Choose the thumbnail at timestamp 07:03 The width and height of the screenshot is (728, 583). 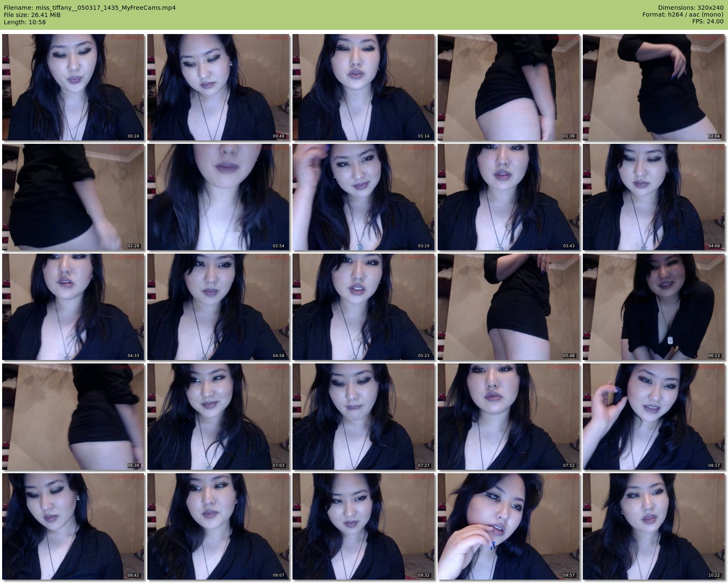pyautogui.click(x=218, y=417)
